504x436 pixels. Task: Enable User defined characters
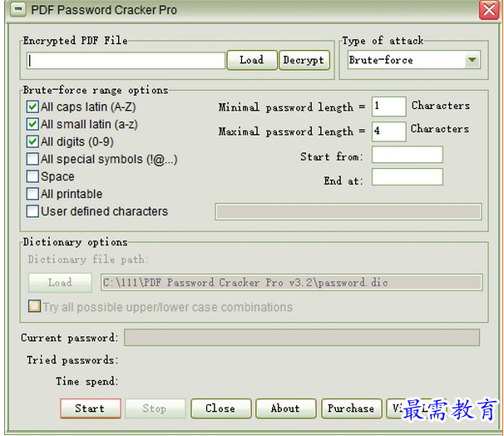pyautogui.click(x=32, y=211)
